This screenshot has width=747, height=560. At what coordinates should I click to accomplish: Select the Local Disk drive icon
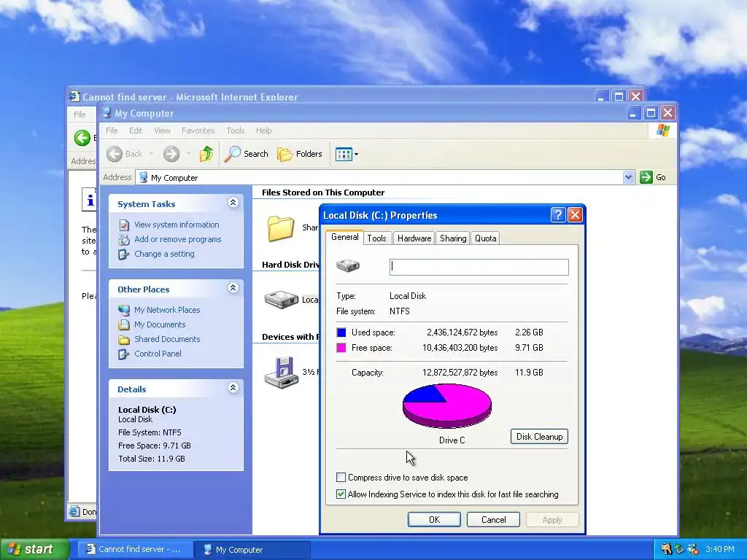point(282,300)
